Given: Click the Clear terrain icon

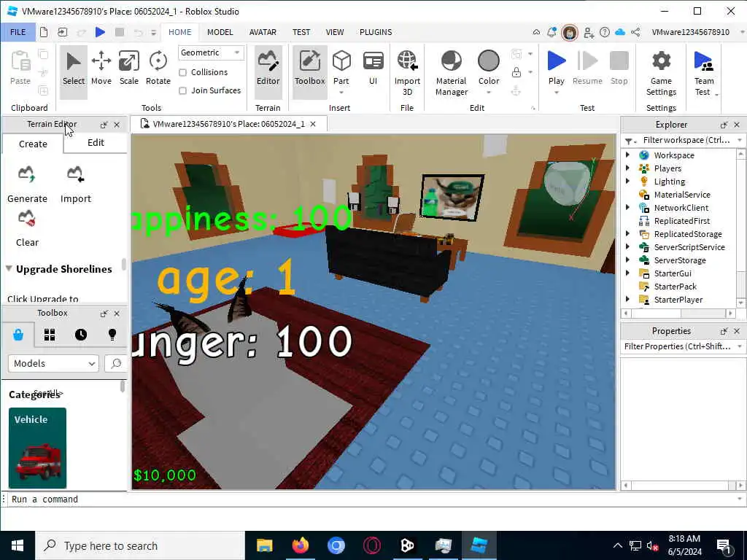Looking at the screenshot, I should click(27, 219).
